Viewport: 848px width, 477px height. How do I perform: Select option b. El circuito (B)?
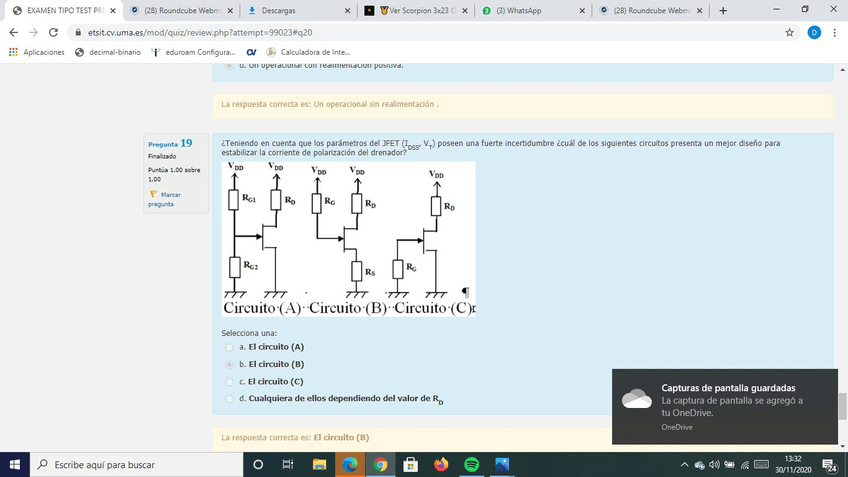pyautogui.click(x=229, y=364)
